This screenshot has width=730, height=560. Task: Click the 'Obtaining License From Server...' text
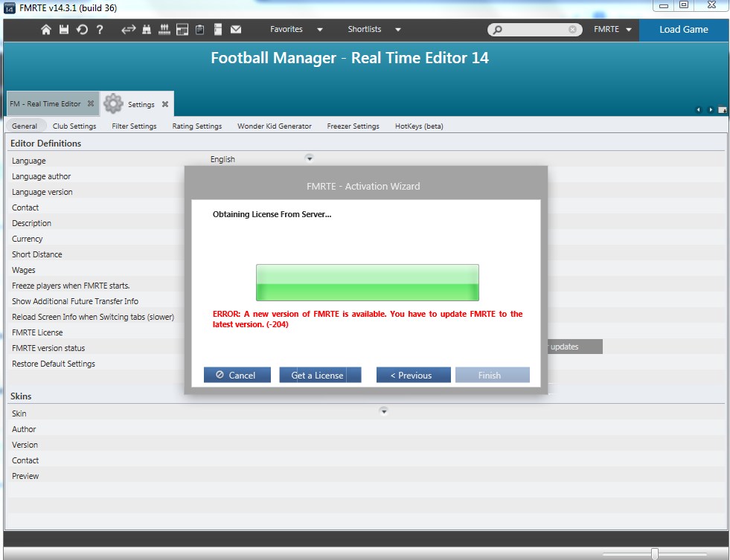(272, 214)
